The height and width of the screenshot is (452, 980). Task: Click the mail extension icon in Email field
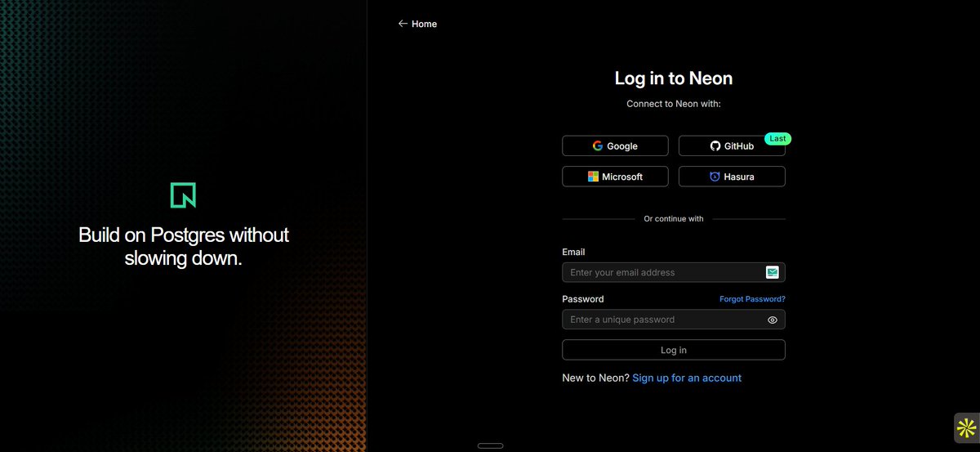click(773, 272)
